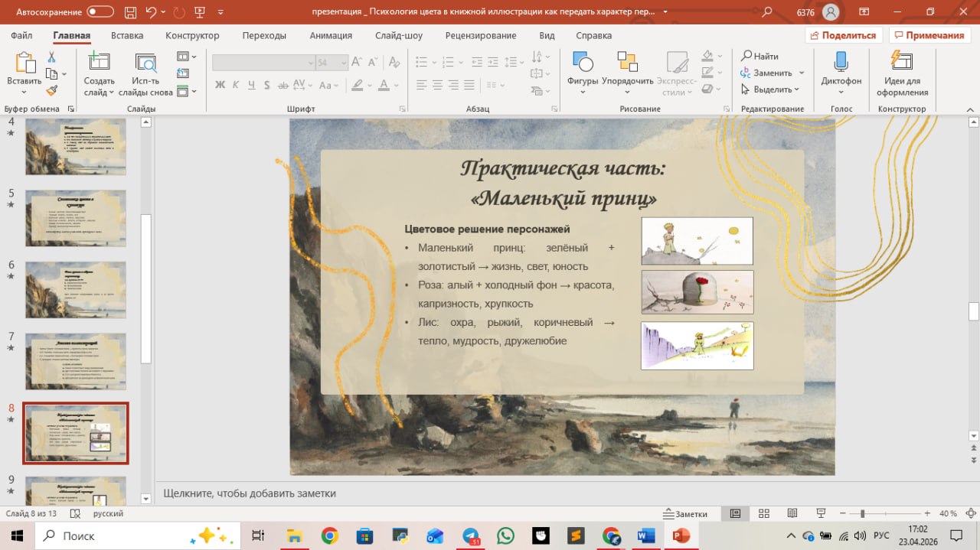Toggle the AutoSave switch
Image resolution: width=980 pixels, height=550 pixels.
coord(100,11)
